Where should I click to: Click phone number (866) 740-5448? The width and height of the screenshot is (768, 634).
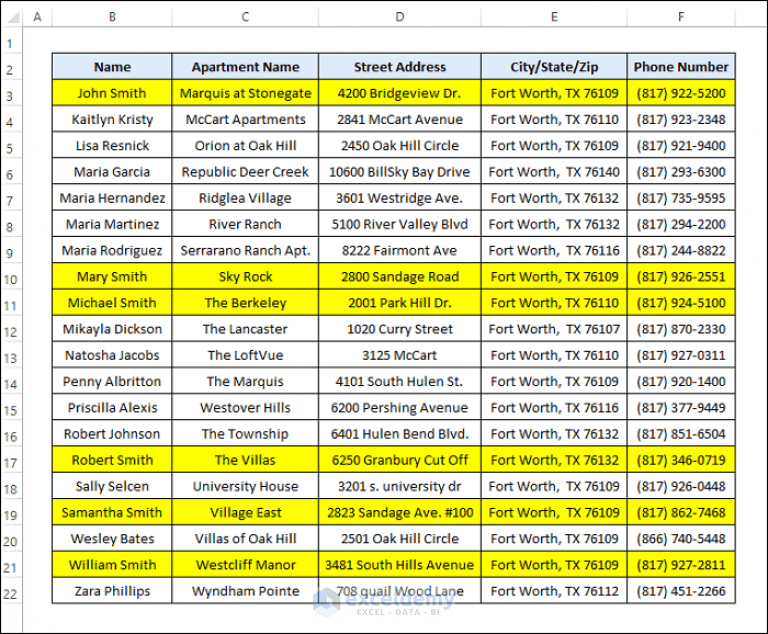681,538
